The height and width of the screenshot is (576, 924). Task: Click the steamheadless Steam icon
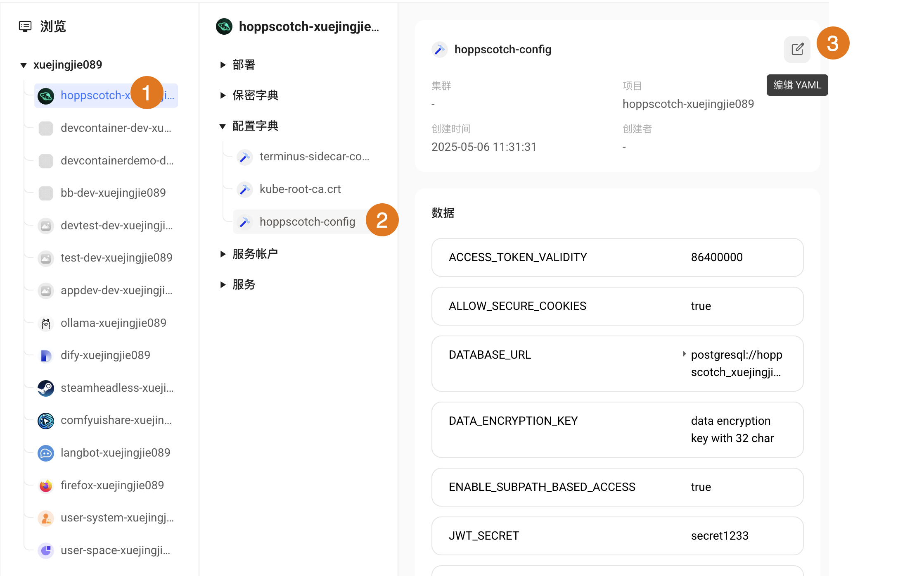click(46, 388)
